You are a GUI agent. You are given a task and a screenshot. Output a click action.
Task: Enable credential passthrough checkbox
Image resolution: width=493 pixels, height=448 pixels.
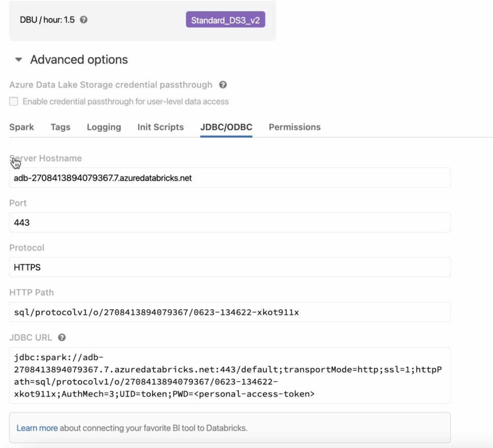pyautogui.click(x=14, y=102)
